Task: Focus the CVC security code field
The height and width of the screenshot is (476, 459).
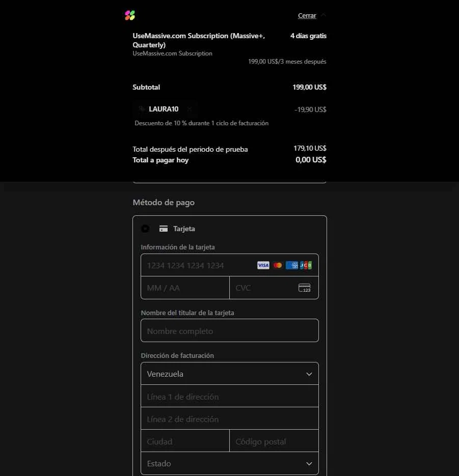Action: pos(274,288)
